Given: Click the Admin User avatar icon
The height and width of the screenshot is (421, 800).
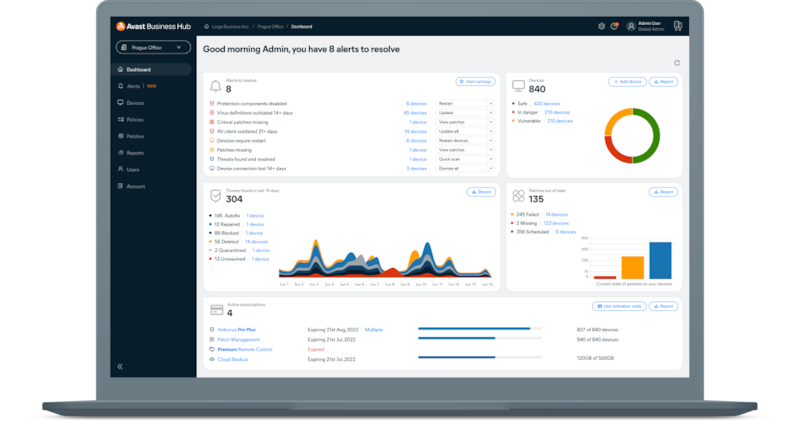Looking at the screenshot, I should 629,26.
